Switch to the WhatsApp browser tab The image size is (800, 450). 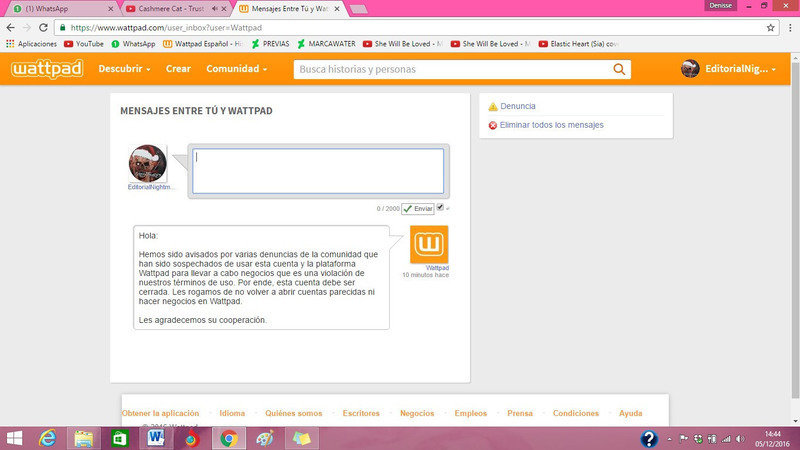(x=55, y=8)
